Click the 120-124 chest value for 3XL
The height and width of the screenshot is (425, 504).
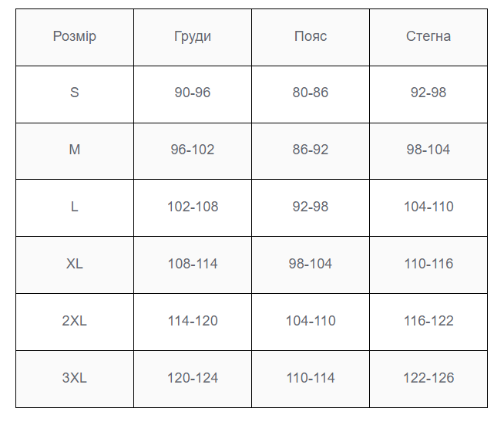[193, 379]
